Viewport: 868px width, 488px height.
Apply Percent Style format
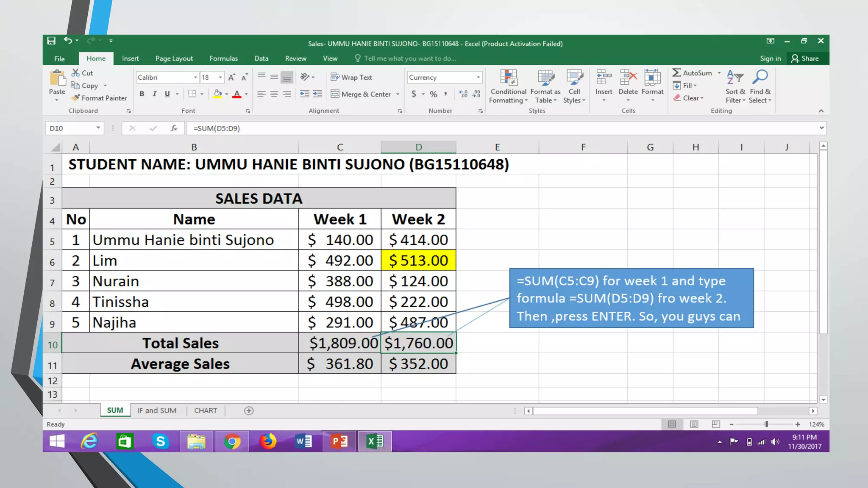(434, 94)
